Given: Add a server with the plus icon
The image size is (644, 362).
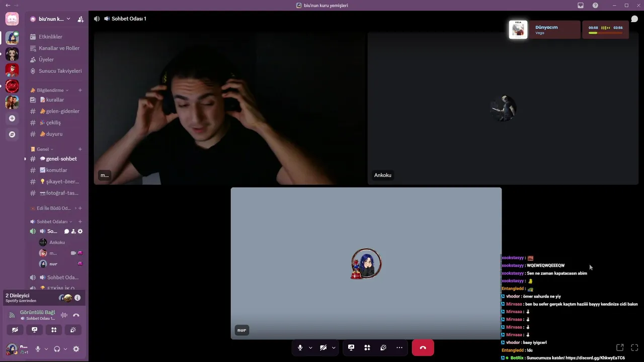Looking at the screenshot, I should click(12, 119).
